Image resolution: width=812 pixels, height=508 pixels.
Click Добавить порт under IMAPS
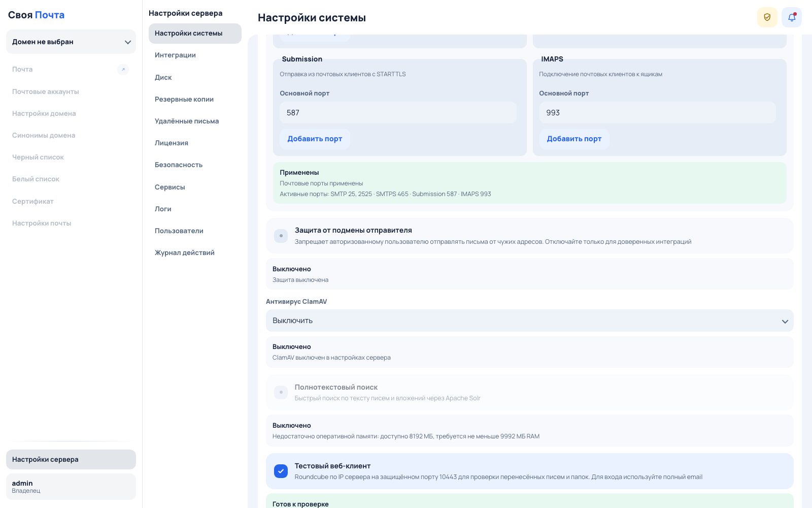pos(574,139)
